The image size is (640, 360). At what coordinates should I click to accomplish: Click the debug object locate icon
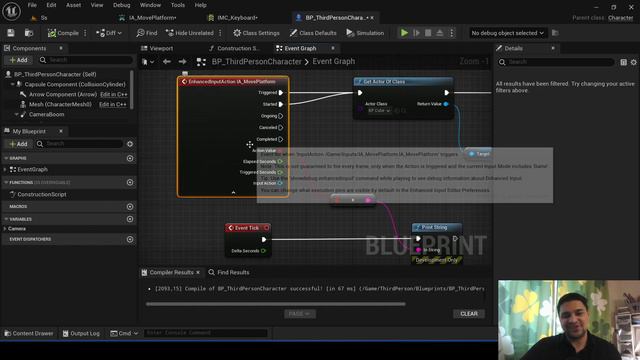coord(555,33)
